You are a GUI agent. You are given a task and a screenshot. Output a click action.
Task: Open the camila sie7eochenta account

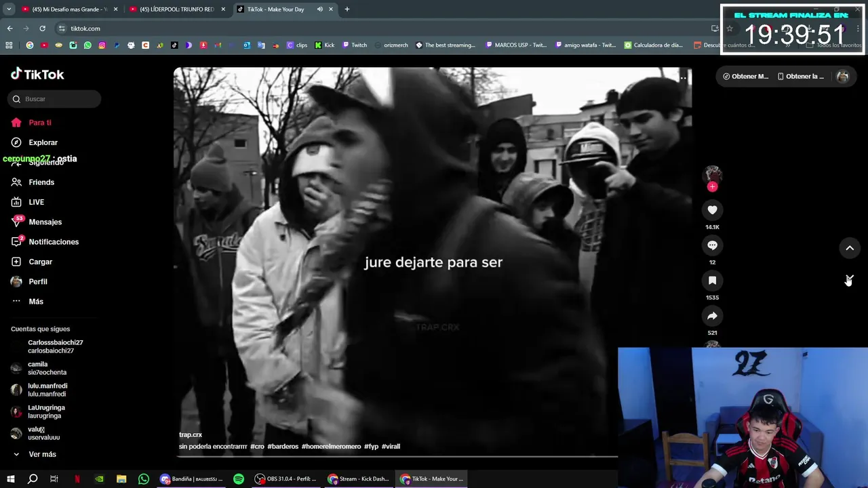click(x=39, y=368)
